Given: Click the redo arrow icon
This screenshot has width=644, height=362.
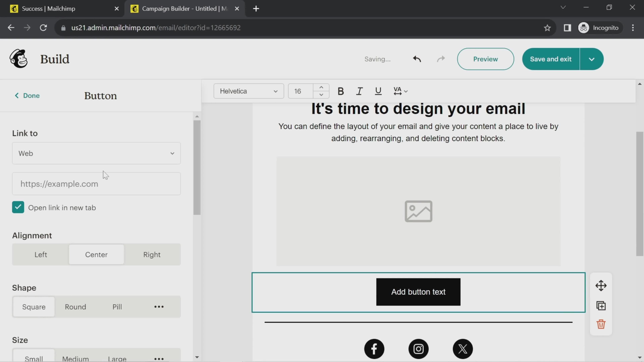Looking at the screenshot, I should tap(441, 59).
